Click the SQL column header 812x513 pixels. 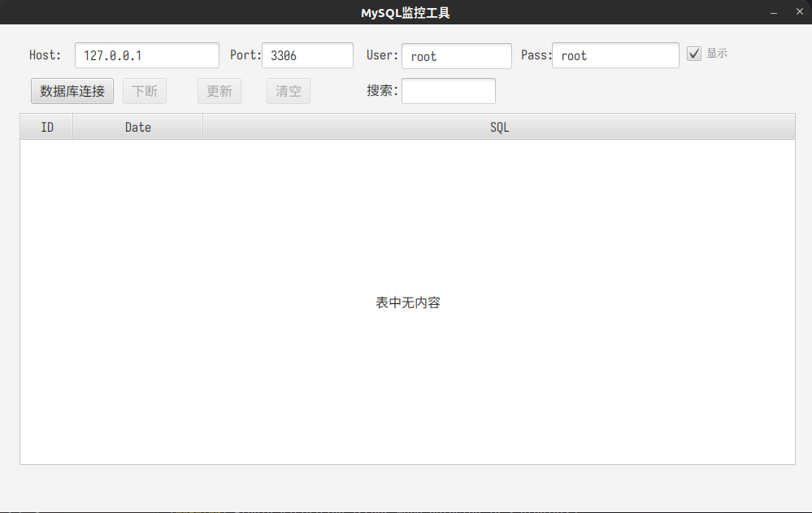point(499,127)
